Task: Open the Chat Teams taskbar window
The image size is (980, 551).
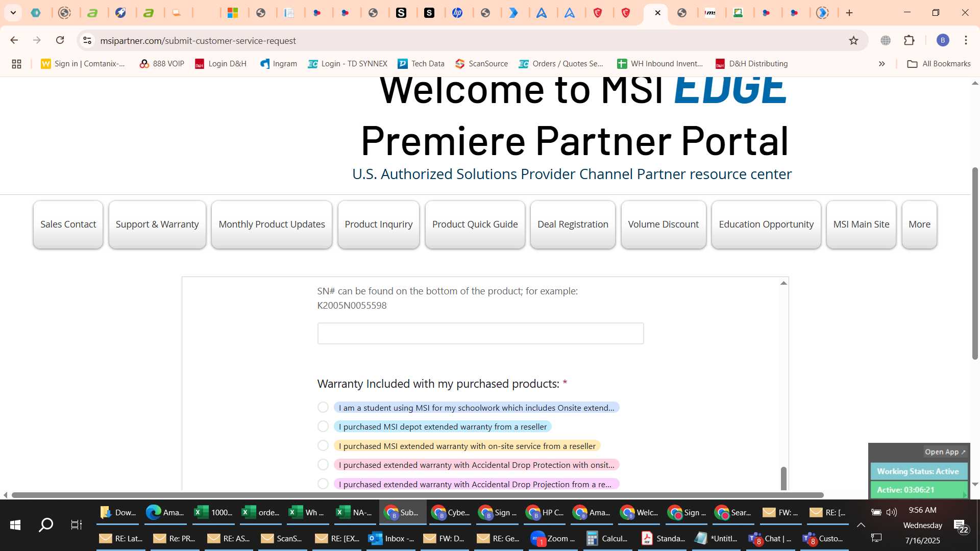Action: coord(770,538)
